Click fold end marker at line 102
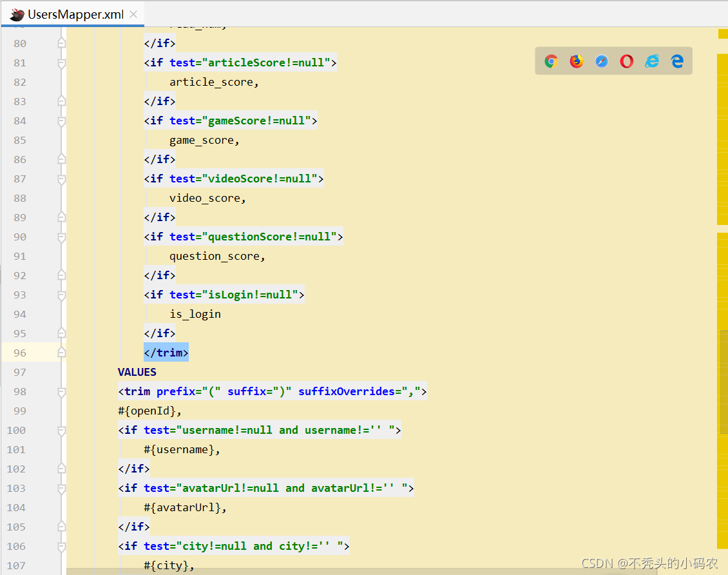The height and width of the screenshot is (575, 728). (61, 469)
